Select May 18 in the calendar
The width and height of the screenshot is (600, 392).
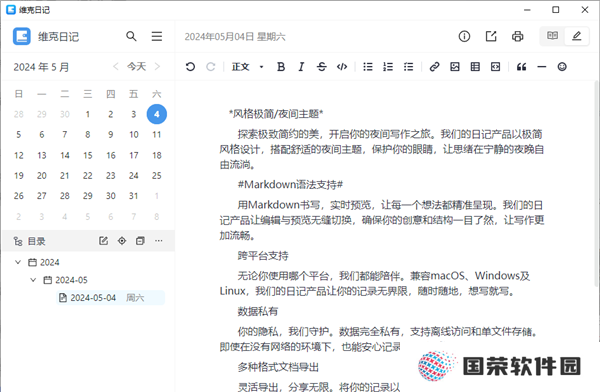pos(157,155)
